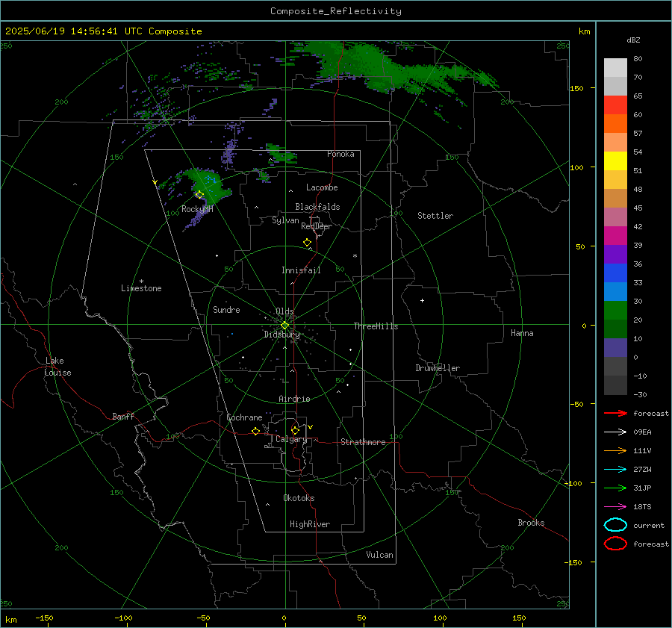Click the Banff town label
672x628 pixels.
tap(123, 416)
